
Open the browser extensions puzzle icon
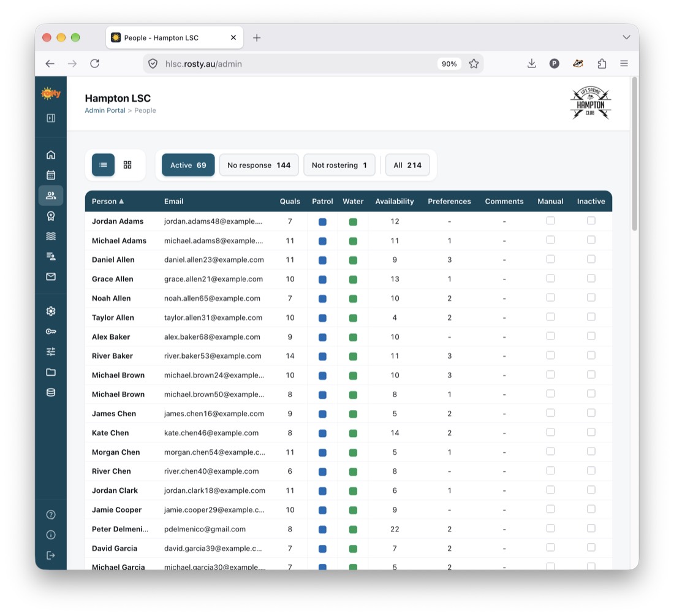click(602, 64)
